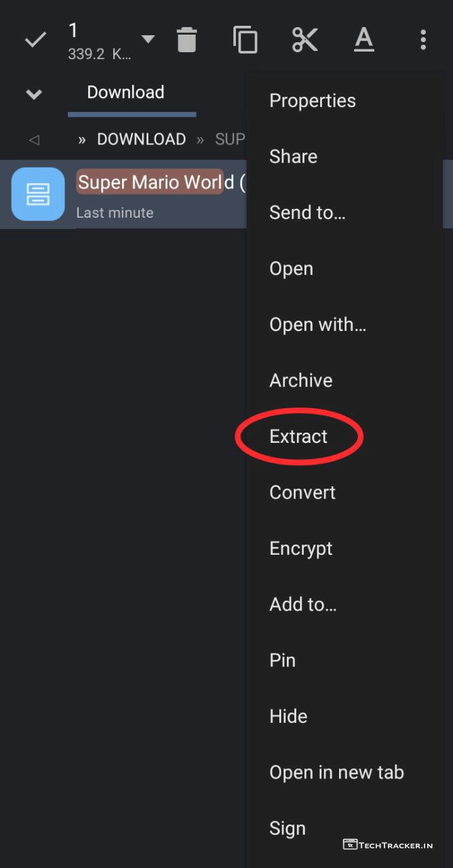453x868 pixels.
Task: Tap the blue archive file icon
Action: [38, 194]
